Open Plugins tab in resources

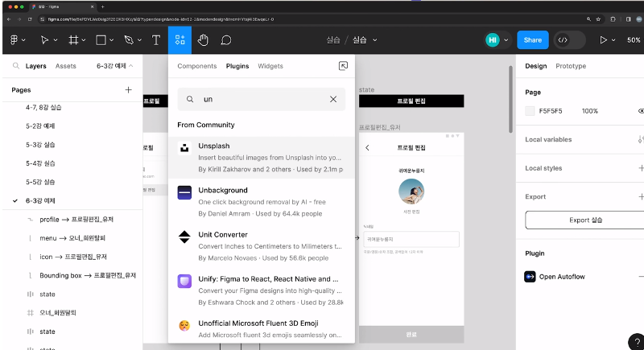coord(237,66)
